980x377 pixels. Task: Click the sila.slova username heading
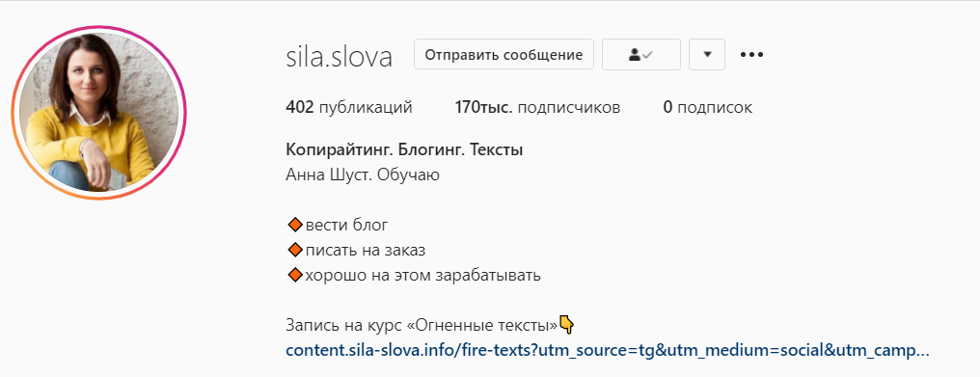point(339,56)
